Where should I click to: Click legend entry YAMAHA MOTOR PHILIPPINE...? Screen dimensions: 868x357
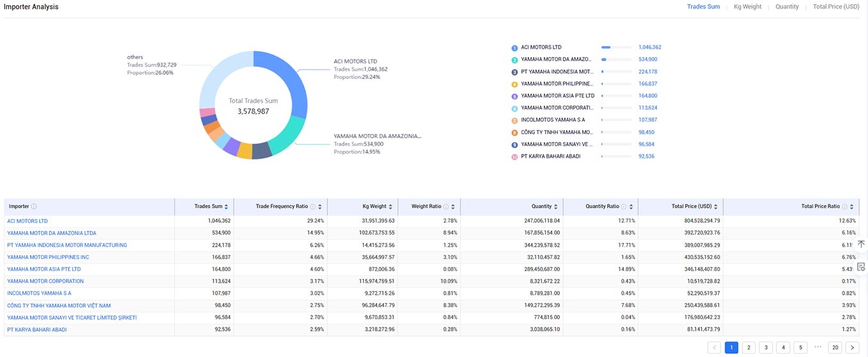(557, 84)
